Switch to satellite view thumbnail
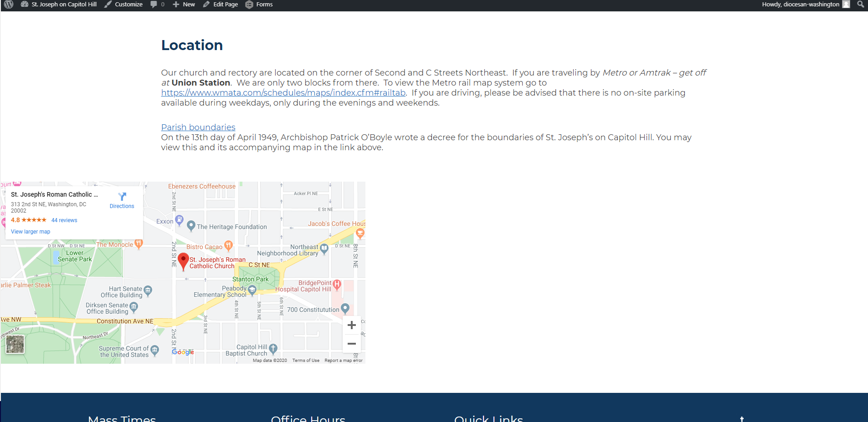This screenshot has width=868, height=422. pyautogui.click(x=15, y=344)
